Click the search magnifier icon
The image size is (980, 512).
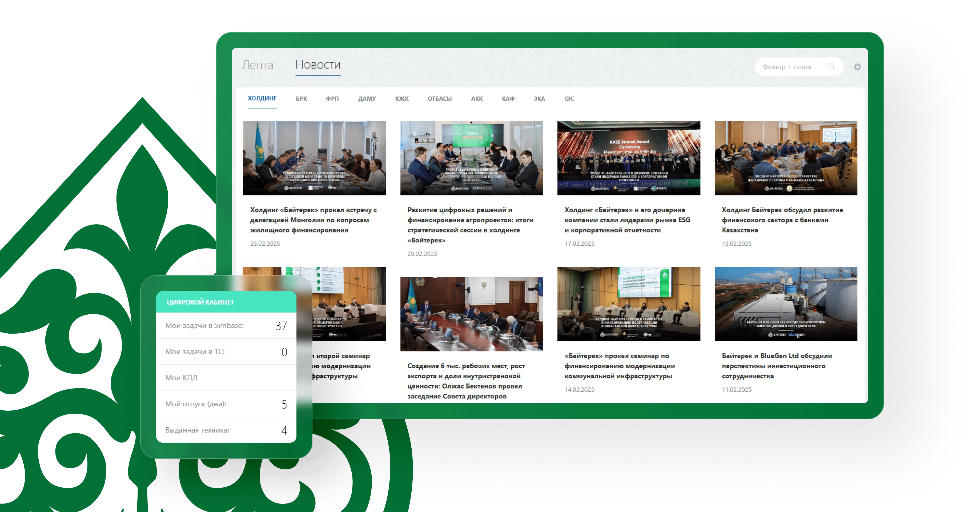coord(832,67)
